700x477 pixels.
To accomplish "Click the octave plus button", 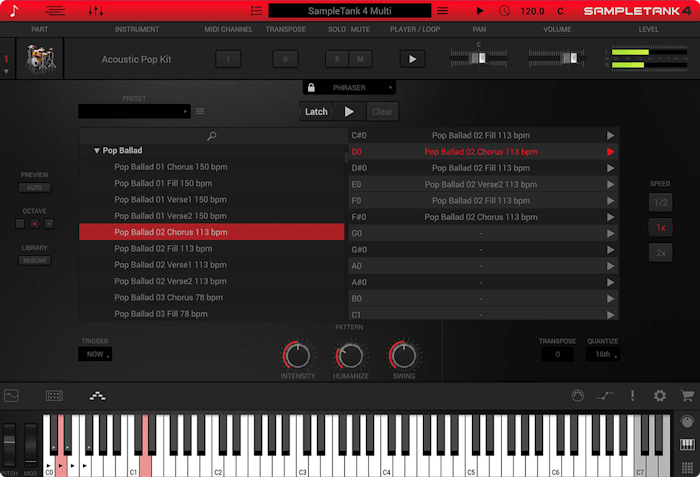I will 49,223.
